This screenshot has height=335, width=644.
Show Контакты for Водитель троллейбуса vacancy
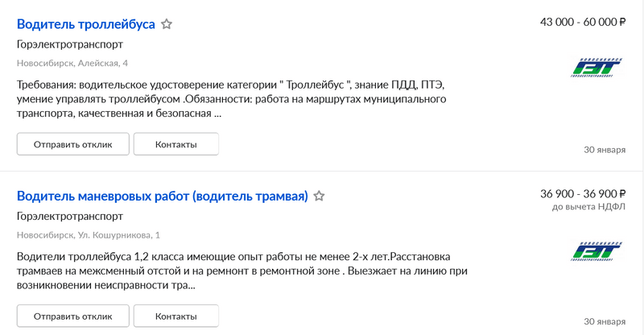tap(175, 144)
